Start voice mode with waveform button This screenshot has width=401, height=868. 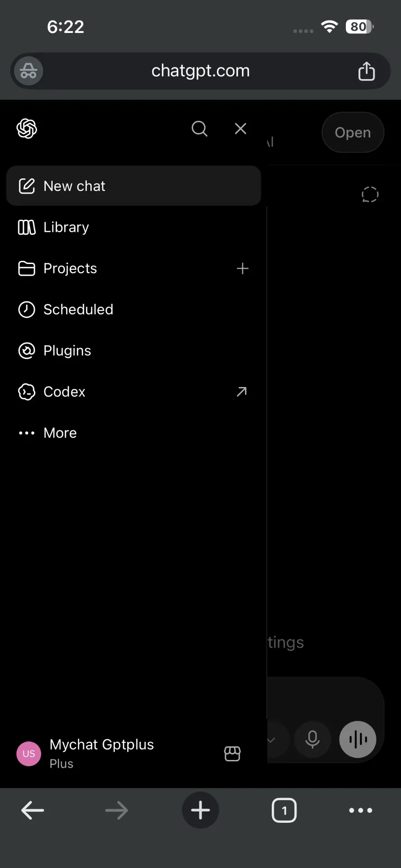point(358,740)
